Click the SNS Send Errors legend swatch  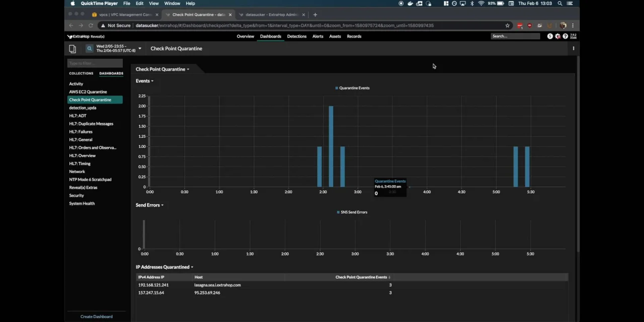tap(338, 212)
